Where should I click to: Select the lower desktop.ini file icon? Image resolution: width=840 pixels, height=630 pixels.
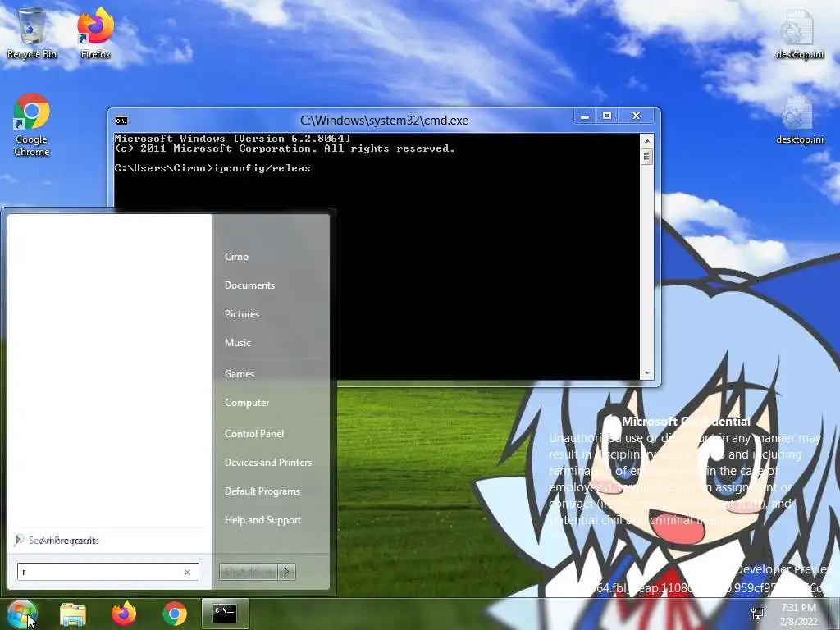coord(799,120)
